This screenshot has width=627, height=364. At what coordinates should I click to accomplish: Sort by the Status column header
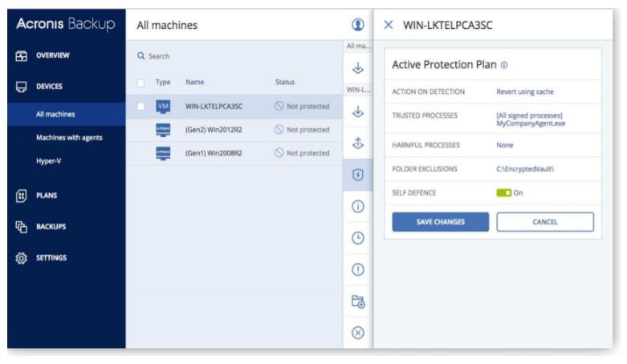pos(285,83)
